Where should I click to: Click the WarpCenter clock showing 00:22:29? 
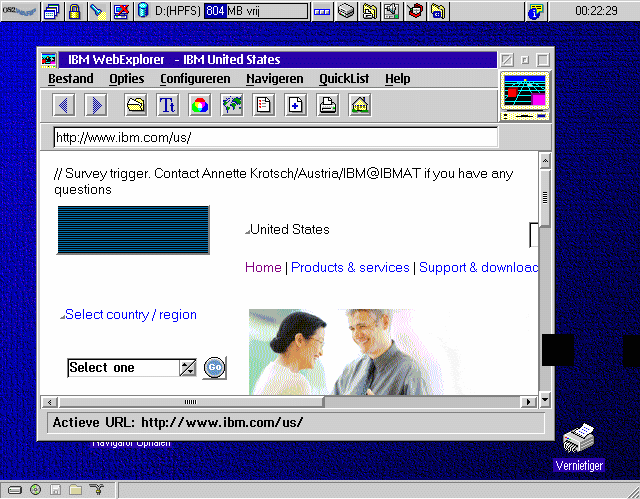(595, 11)
